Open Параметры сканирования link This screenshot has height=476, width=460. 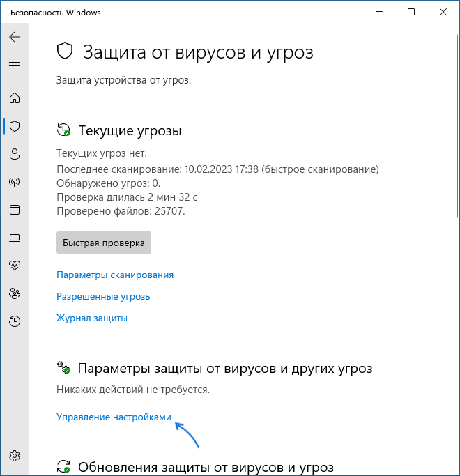[115, 275]
